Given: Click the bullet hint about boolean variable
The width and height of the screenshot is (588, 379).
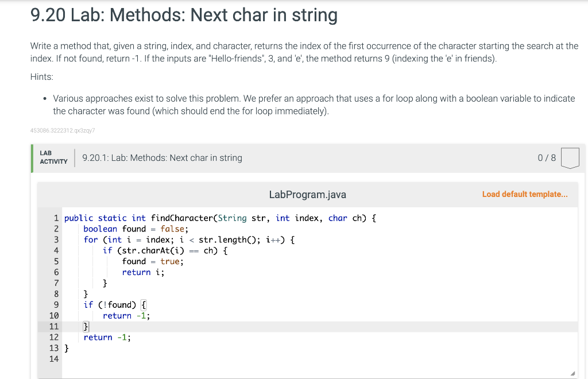Looking at the screenshot, I should [x=314, y=105].
